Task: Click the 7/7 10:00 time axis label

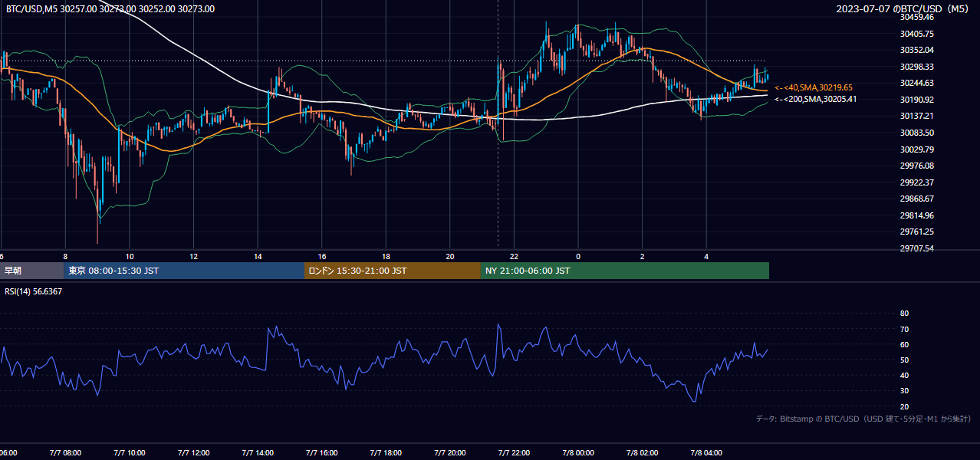Action: point(130,453)
